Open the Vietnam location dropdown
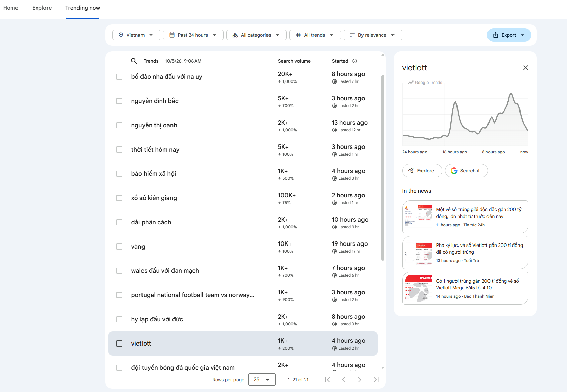The width and height of the screenshot is (567, 392). 136,35
